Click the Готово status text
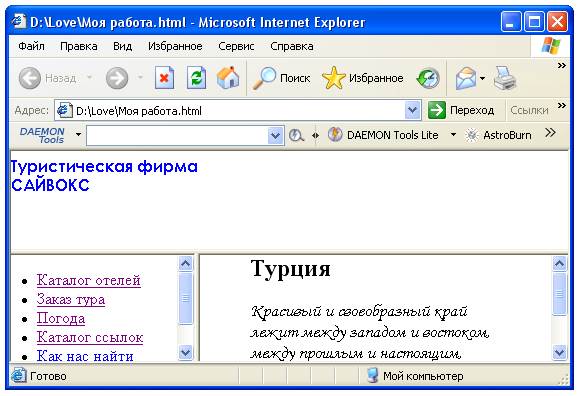This screenshot has height=396, width=580. [x=48, y=376]
